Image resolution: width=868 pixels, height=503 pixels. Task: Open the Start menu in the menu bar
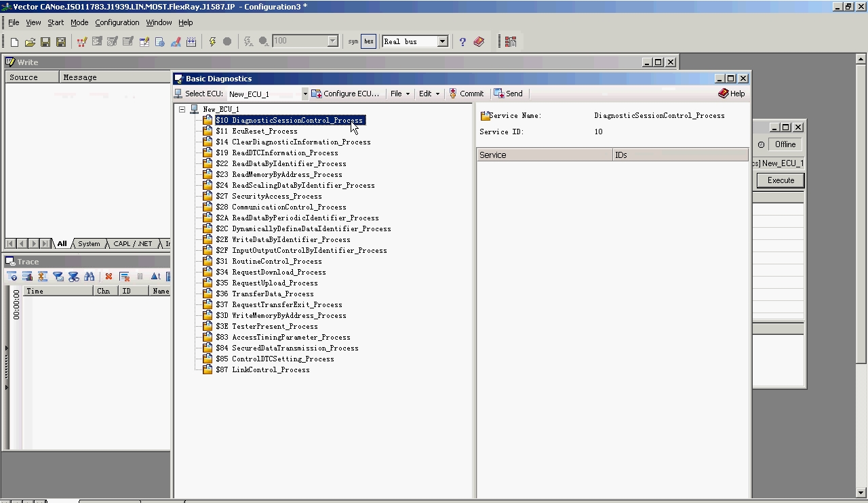[x=56, y=22]
